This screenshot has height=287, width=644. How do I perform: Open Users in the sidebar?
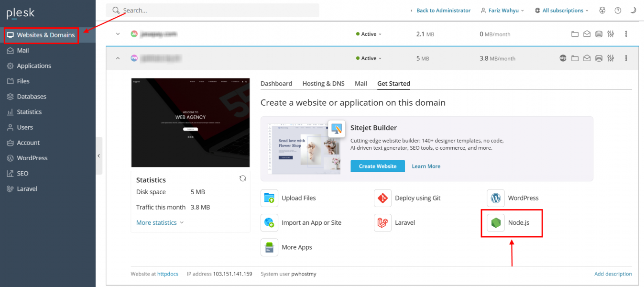(48, 127)
